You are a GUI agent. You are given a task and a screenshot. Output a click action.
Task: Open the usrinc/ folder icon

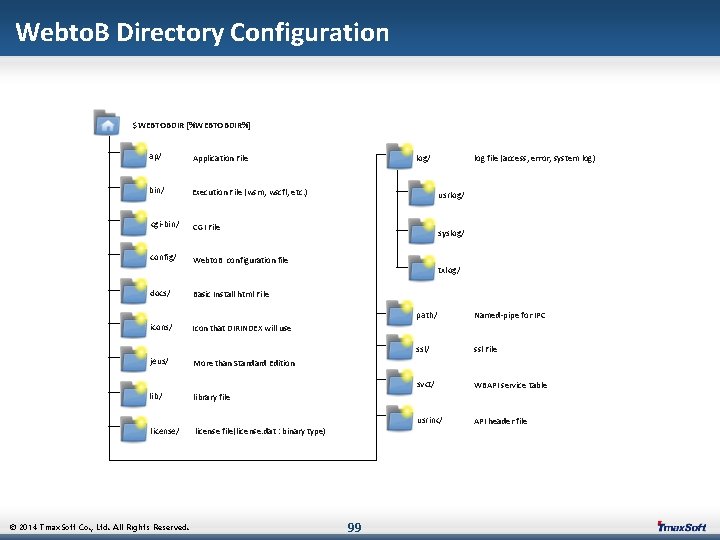pyautogui.click(x=399, y=418)
